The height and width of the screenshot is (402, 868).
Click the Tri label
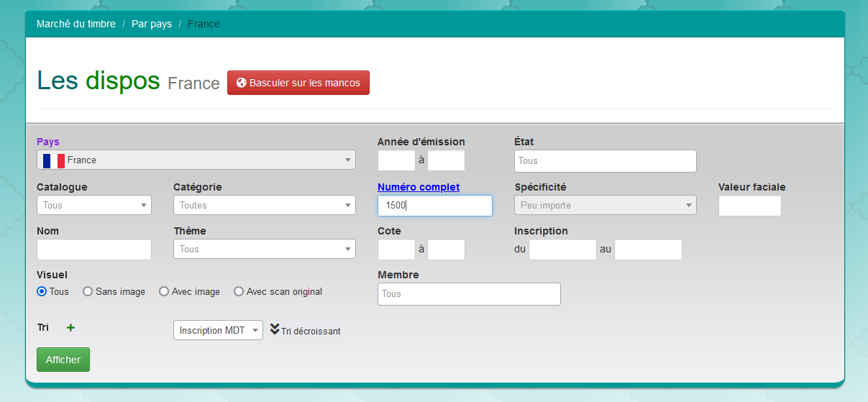click(x=43, y=327)
